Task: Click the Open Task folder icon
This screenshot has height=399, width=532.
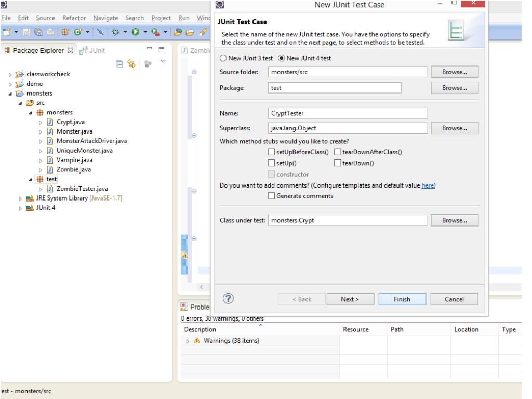Action: (190, 32)
